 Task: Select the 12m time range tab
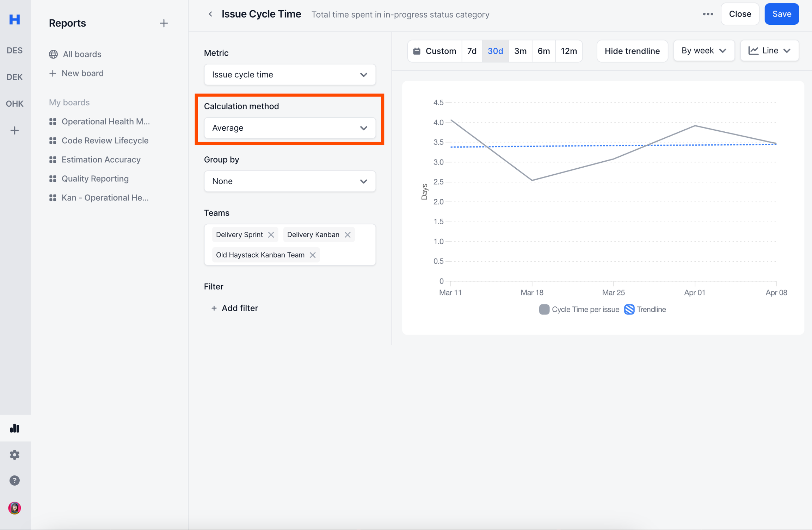(x=568, y=51)
